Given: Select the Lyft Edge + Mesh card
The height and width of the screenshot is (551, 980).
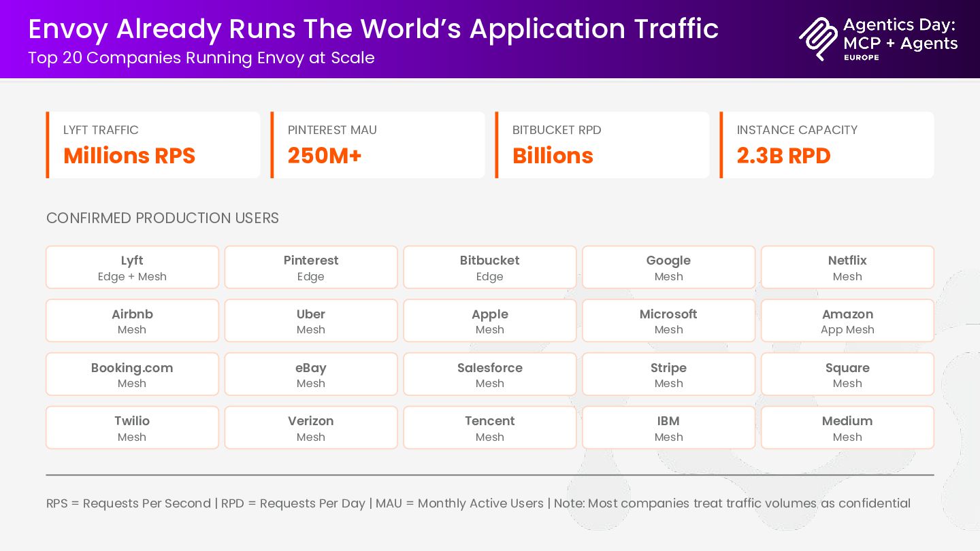Looking at the screenshot, I should [132, 267].
